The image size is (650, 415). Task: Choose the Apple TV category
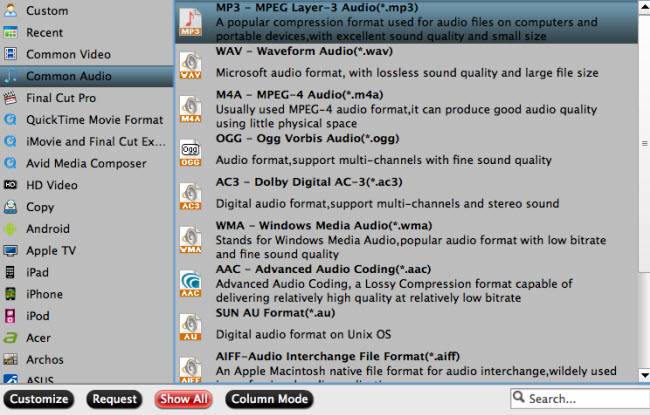point(50,251)
